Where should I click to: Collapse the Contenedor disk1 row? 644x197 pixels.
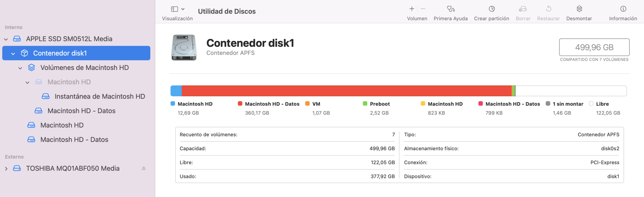coord(13,54)
